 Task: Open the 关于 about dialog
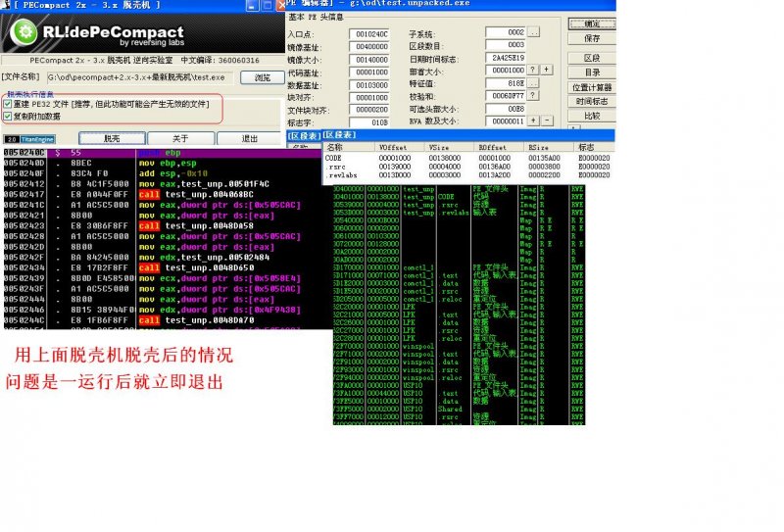(x=180, y=138)
